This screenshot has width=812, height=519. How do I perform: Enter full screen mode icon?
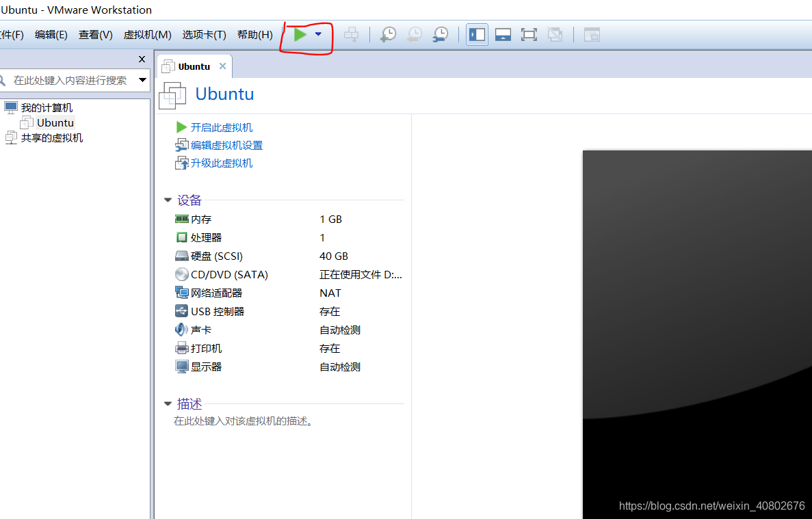click(529, 35)
